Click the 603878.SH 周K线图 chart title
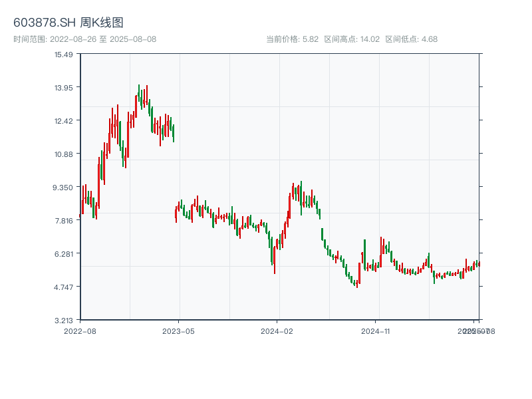The height and width of the screenshot is (399, 532). point(68,23)
